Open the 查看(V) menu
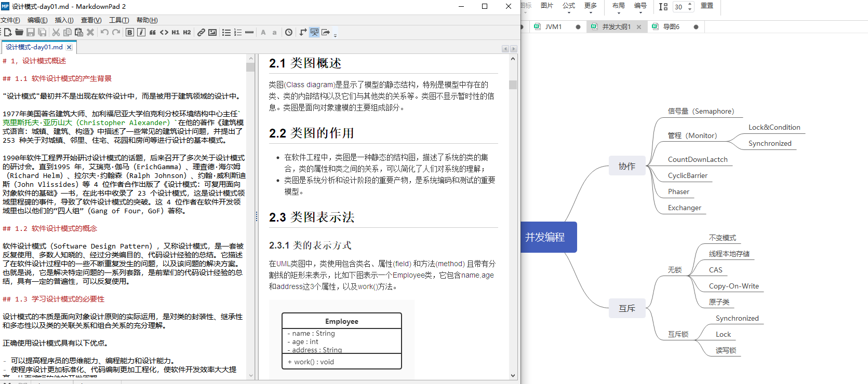This screenshot has height=384, width=868. [x=91, y=20]
